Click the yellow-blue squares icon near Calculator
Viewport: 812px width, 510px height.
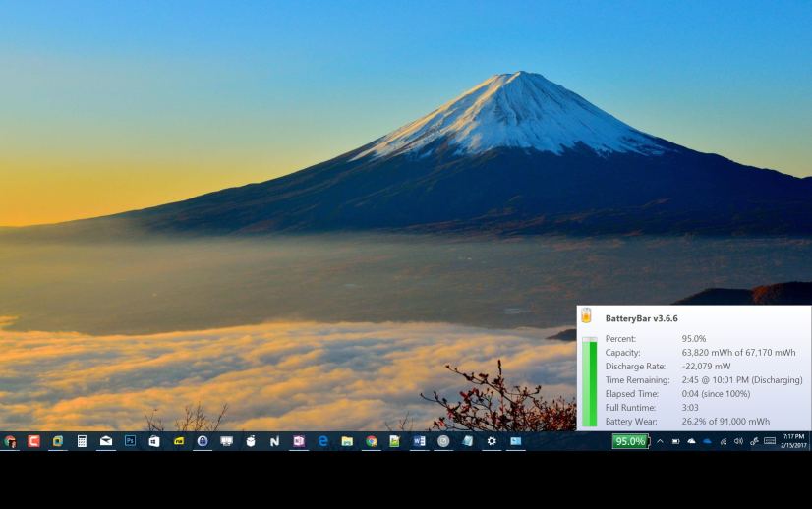click(57, 441)
